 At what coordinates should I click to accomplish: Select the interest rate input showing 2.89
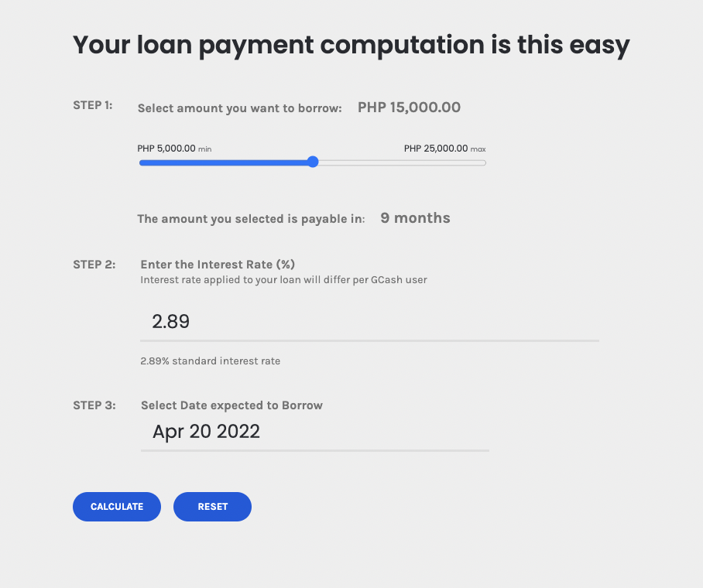(310, 321)
